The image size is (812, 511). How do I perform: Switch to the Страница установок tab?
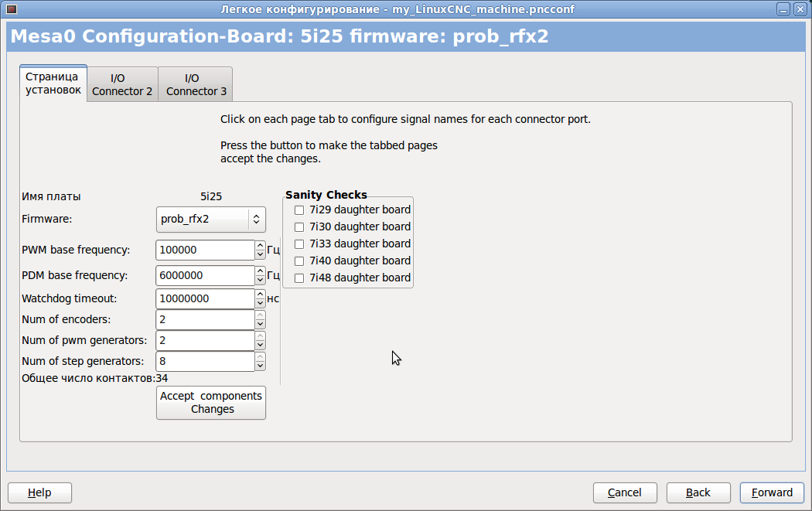[x=53, y=83]
